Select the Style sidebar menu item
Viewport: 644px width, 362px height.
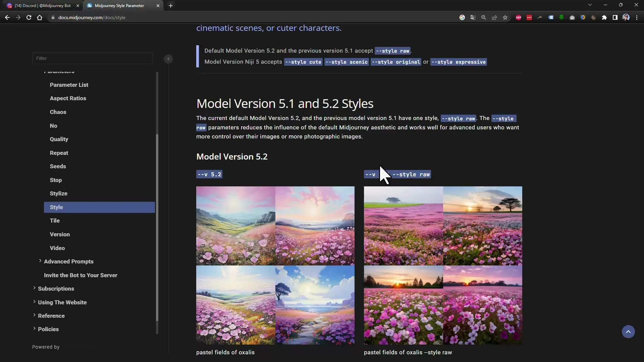coord(56,207)
